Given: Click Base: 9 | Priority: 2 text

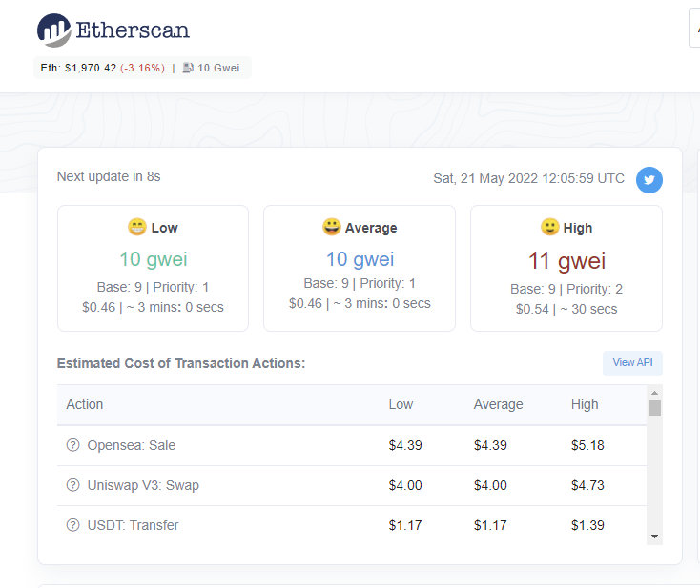Looking at the screenshot, I should (566, 289).
